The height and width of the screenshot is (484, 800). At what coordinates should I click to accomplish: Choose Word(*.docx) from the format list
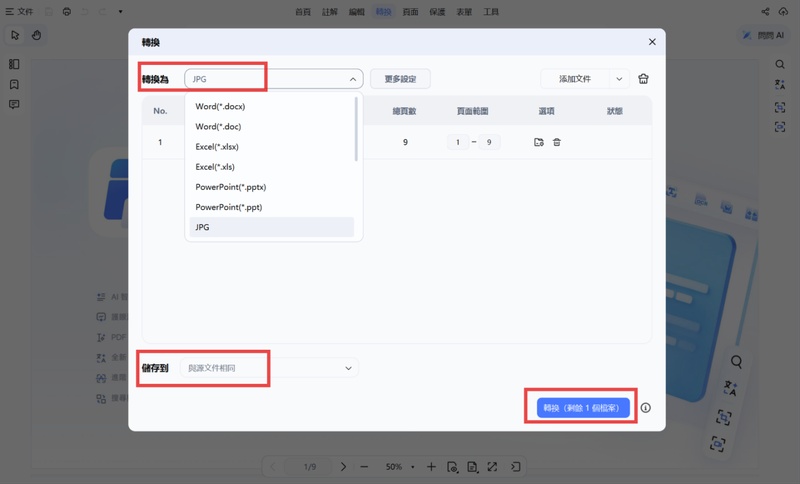(x=271, y=106)
